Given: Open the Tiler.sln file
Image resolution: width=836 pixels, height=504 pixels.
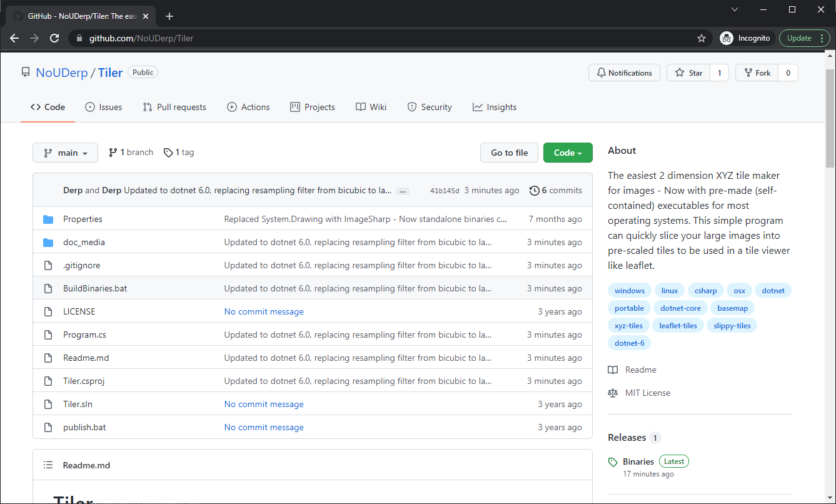Looking at the screenshot, I should [x=78, y=404].
